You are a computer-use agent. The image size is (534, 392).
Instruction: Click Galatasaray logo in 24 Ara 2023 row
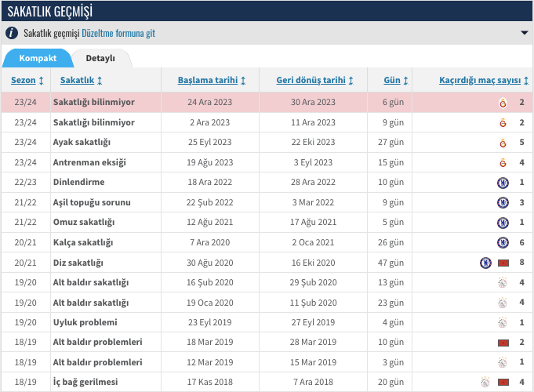point(503,103)
